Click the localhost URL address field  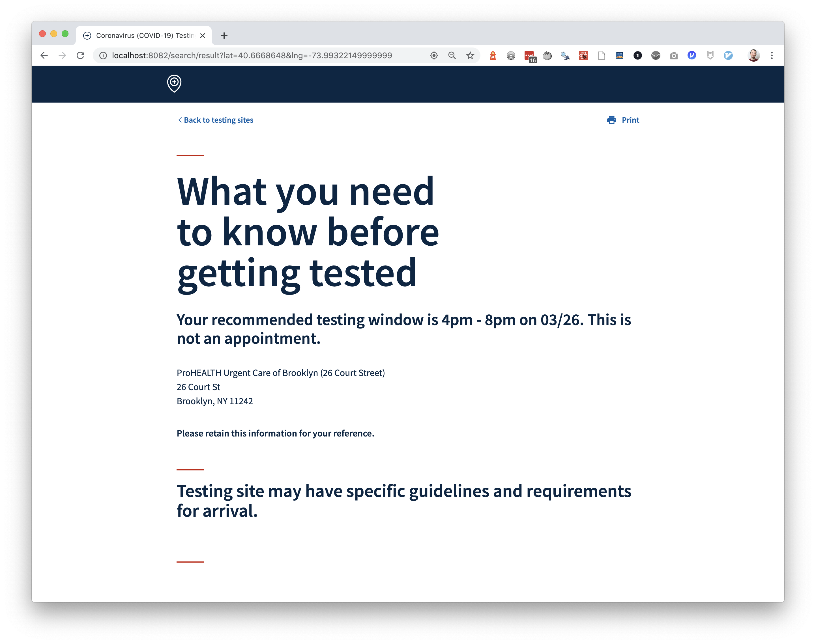pos(252,56)
